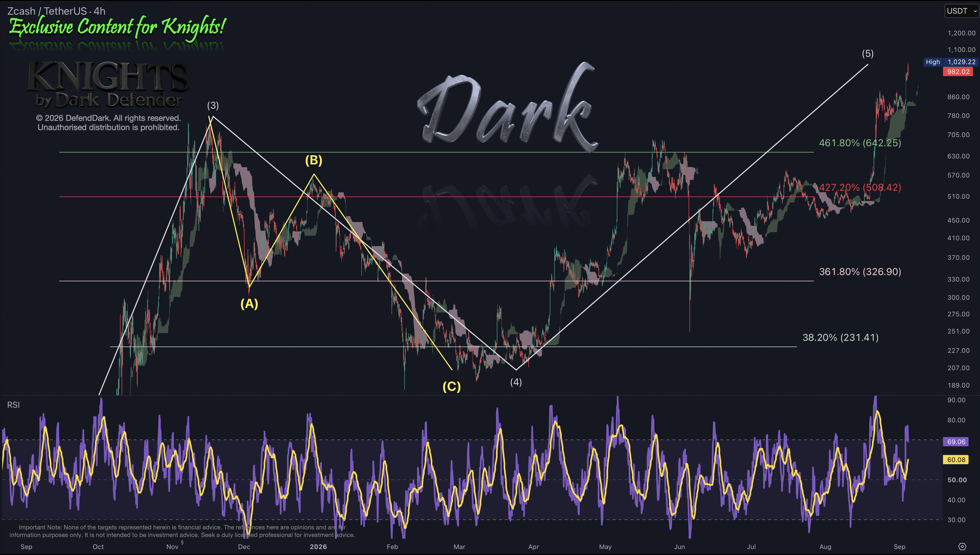Click the Apr label on time axis

coord(534,547)
